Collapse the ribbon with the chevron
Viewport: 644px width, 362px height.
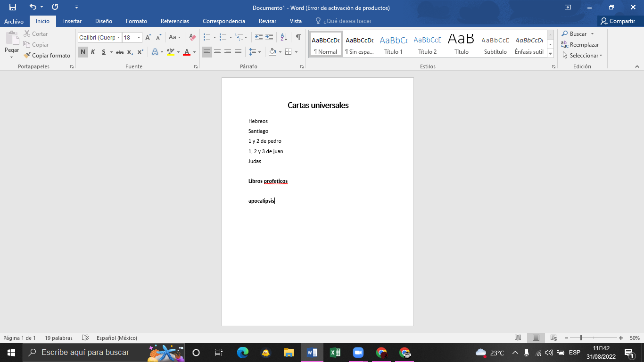click(637, 67)
